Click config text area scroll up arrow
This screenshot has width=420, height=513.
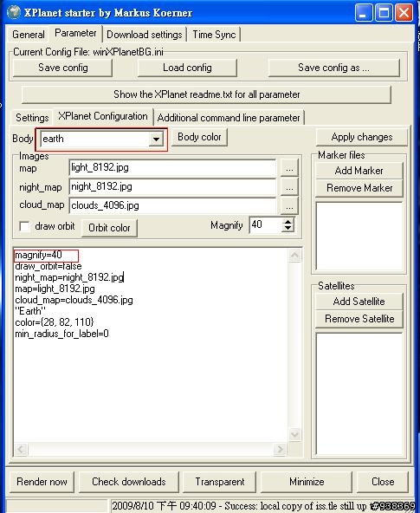point(294,255)
